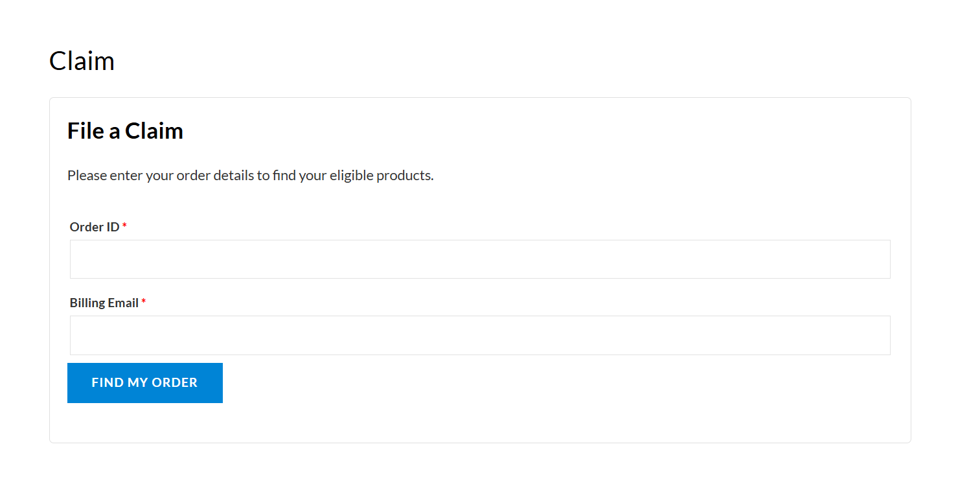This screenshot has height=499, width=980.
Task: Click the Order ID field label
Action: coord(95,227)
